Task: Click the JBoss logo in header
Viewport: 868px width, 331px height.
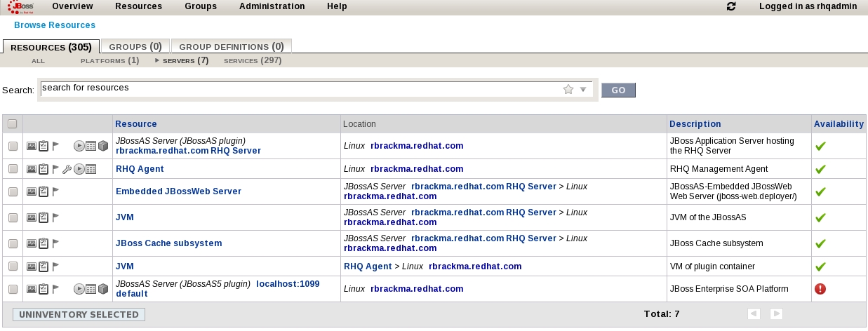Action: 19,6
